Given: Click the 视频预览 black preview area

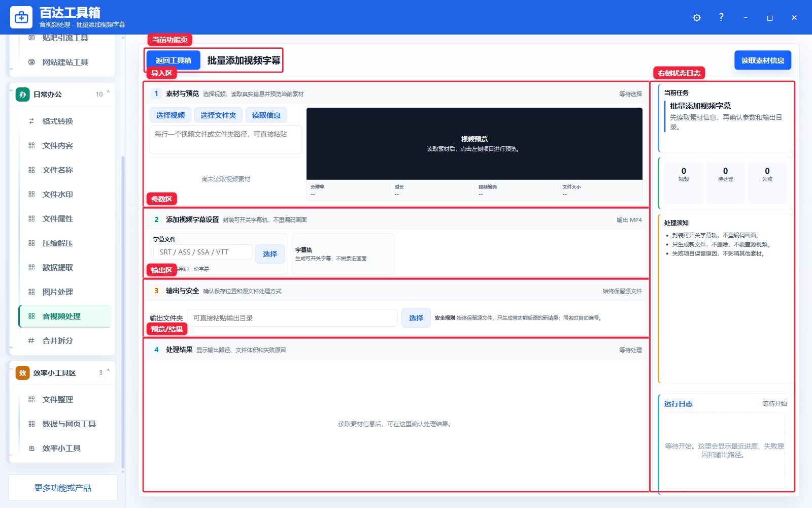Looking at the screenshot, I should click(475, 144).
